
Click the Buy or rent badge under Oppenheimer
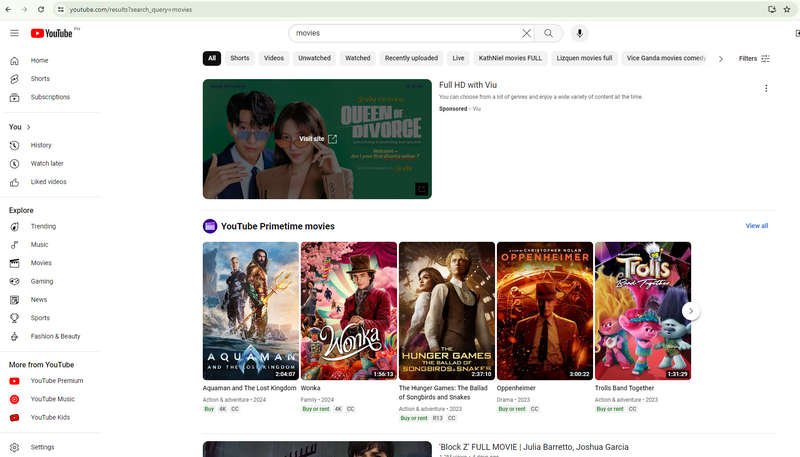(512, 409)
